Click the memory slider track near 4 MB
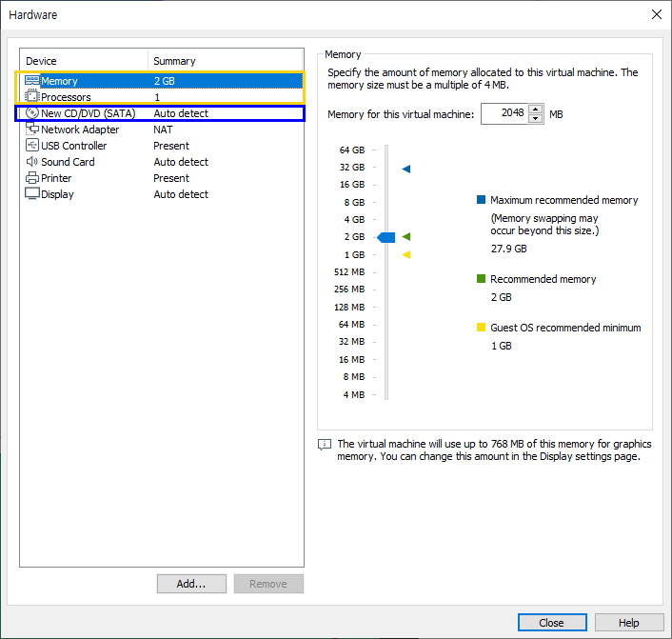The width and height of the screenshot is (672, 639). [x=386, y=394]
